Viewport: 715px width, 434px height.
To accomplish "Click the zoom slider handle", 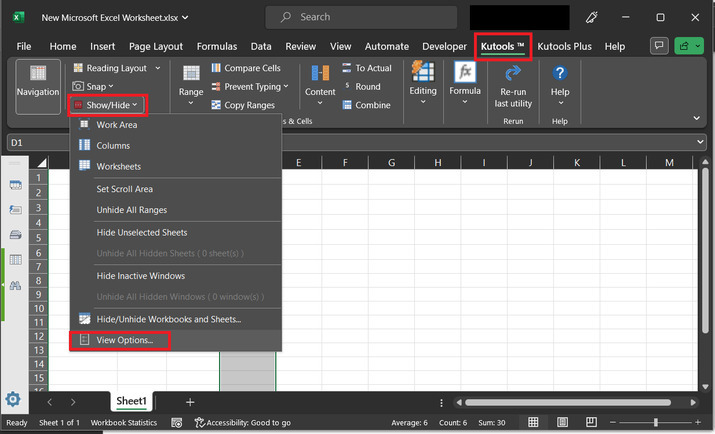I will click(x=655, y=422).
